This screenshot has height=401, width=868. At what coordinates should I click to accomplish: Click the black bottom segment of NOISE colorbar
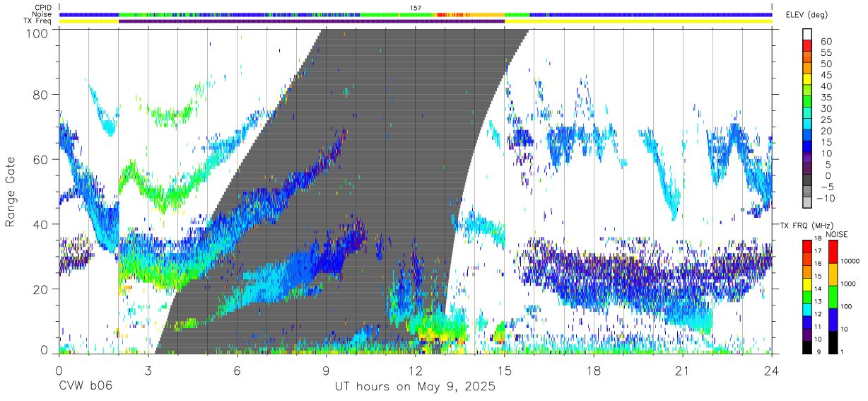(833, 342)
